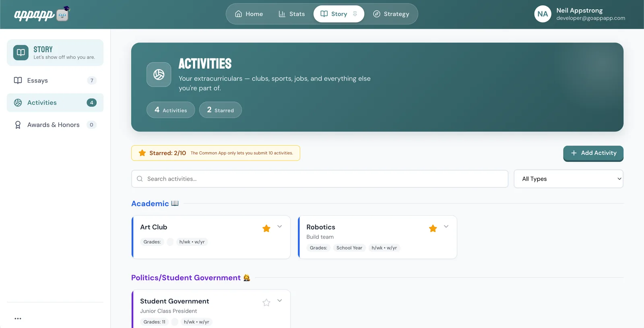Open Essays in the sidebar
This screenshot has width=644, height=328.
(55, 80)
